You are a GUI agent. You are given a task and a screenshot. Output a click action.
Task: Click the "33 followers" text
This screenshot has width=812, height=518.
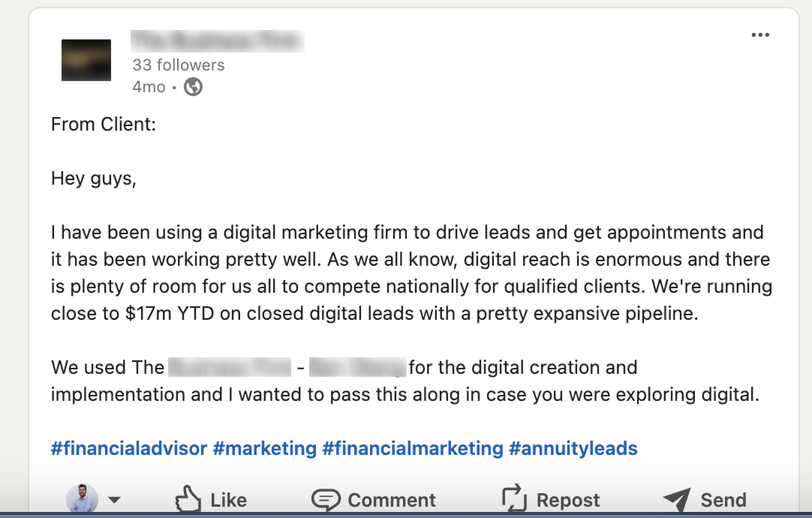point(178,65)
